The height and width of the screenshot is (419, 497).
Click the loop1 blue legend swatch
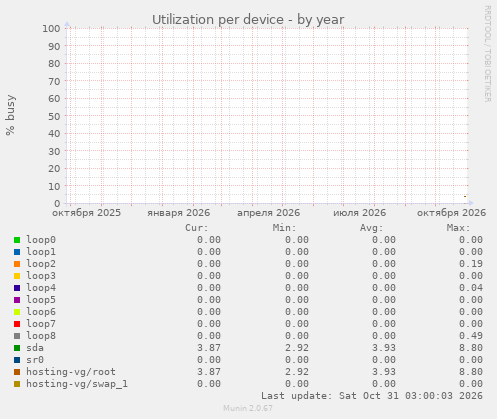[x=17, y=252]
